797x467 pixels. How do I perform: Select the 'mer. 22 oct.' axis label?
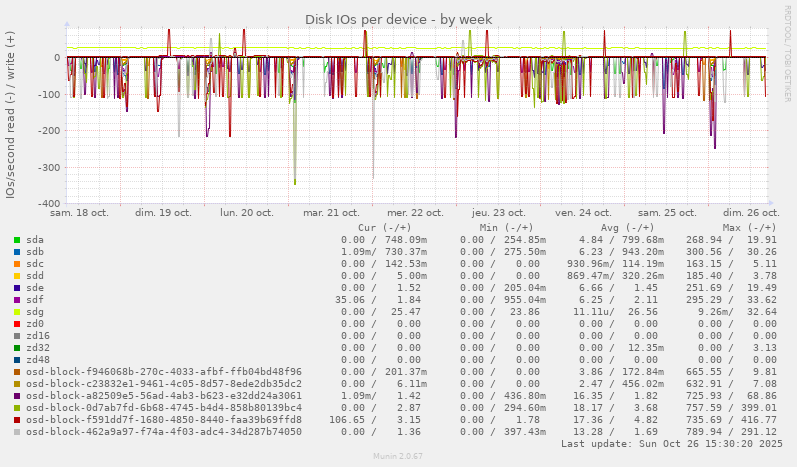tap(414, 213)
